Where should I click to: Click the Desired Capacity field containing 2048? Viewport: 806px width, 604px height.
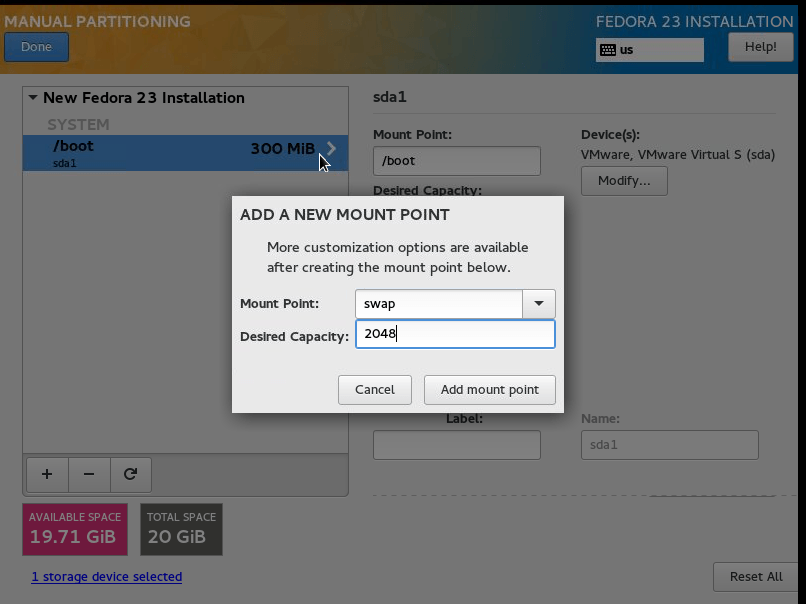coord(455,334)
